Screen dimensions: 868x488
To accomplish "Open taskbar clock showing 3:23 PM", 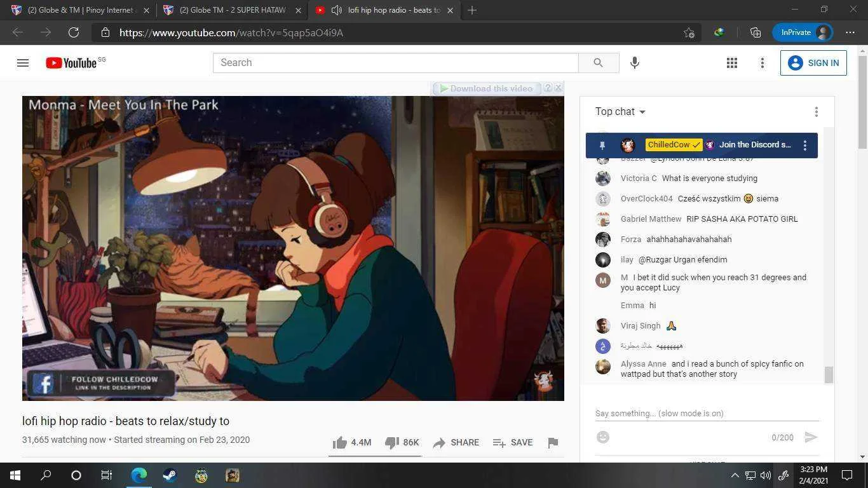I will tap(814, 475).
